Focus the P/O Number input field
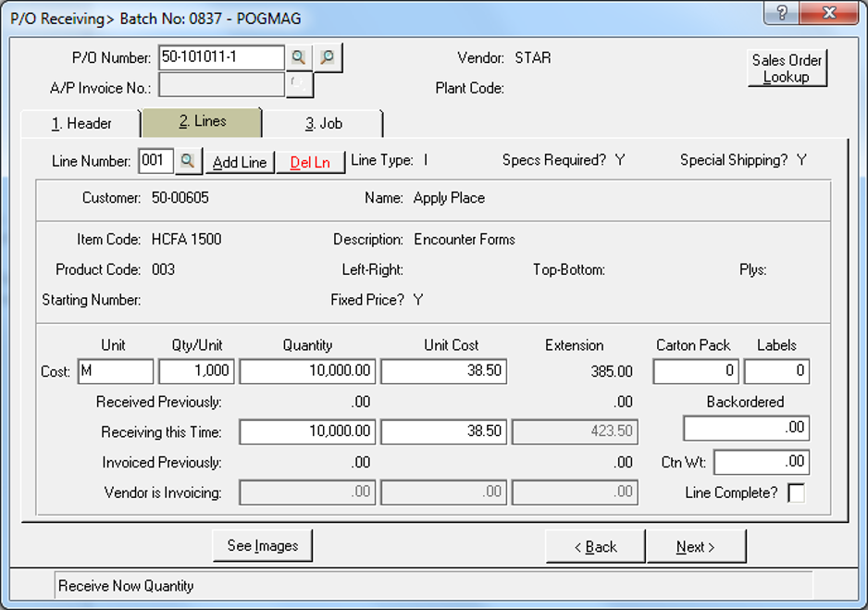Viewport: 868px width, 610px height. click(x=221, y=57)
